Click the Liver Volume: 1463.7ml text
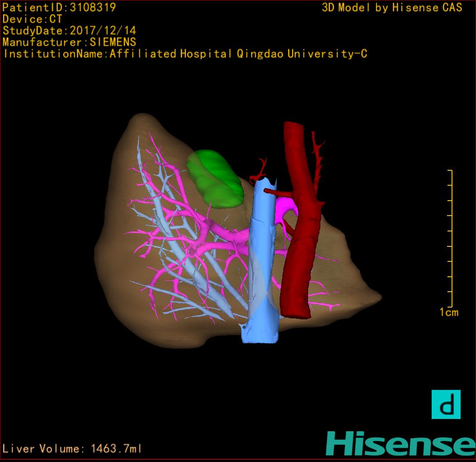476x462 pixels. coord(72,448)
